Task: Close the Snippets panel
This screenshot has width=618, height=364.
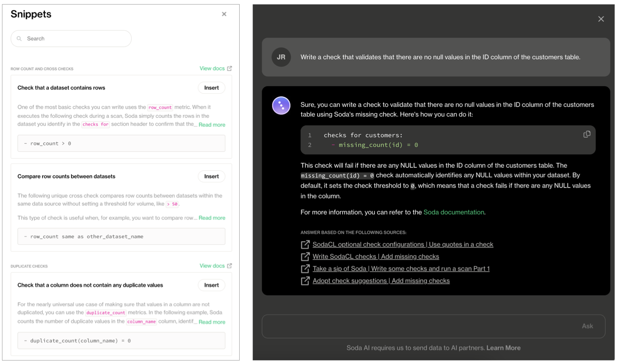Action: click(x=224, y=14)
